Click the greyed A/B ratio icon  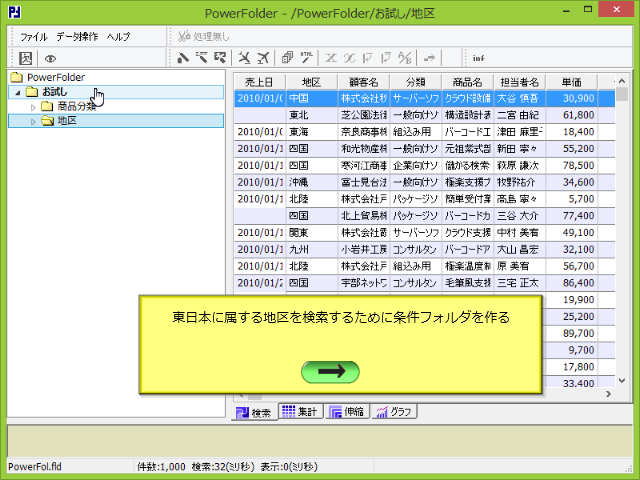click(x=405, y=58)
